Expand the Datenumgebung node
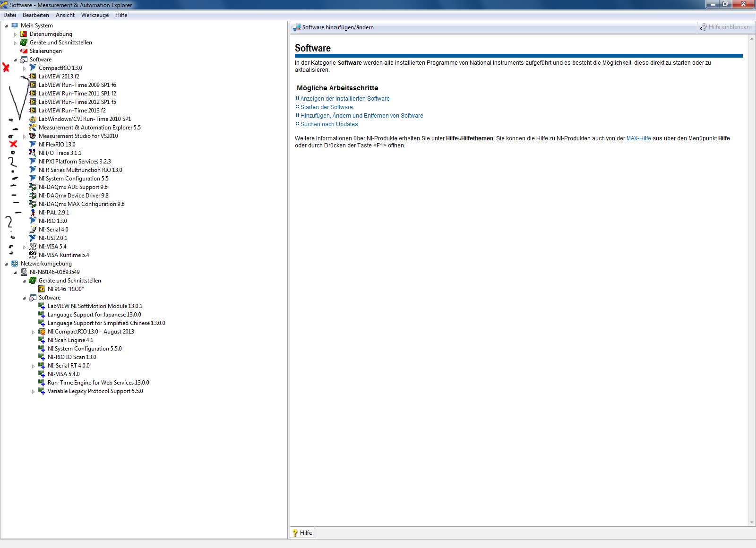Image resolution: width=756 pixels, height=548 pixels. [x=15, y=34]
